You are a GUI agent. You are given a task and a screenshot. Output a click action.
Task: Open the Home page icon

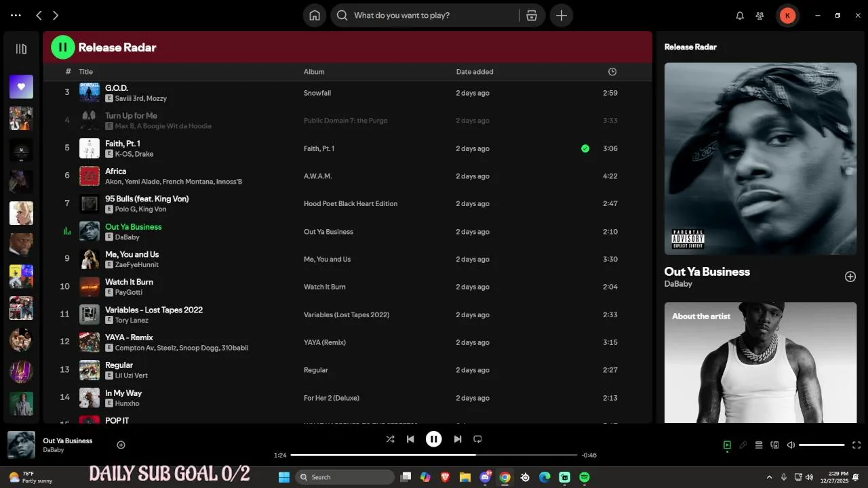[315, 16]
